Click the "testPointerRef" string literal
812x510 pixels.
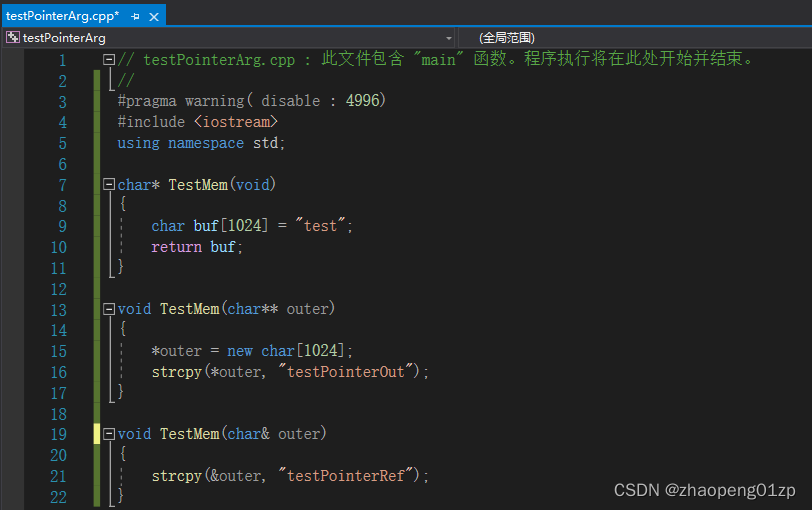pos(350,476)
